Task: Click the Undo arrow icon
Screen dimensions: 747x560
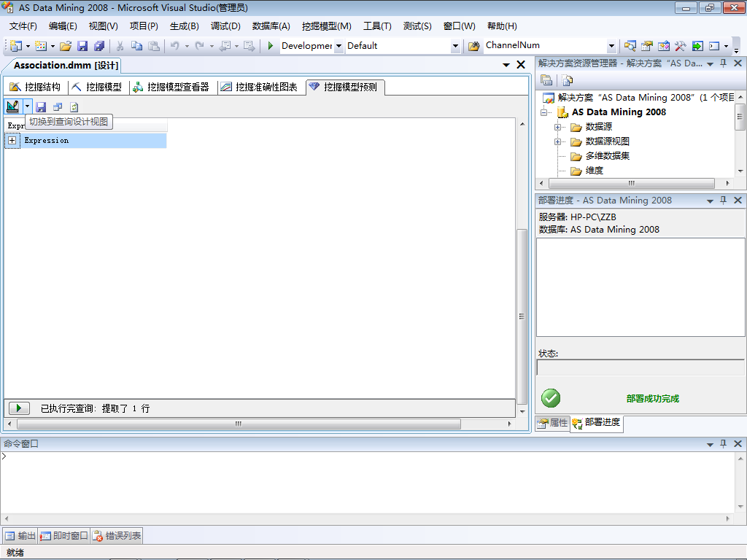Action: coord(175,46)
